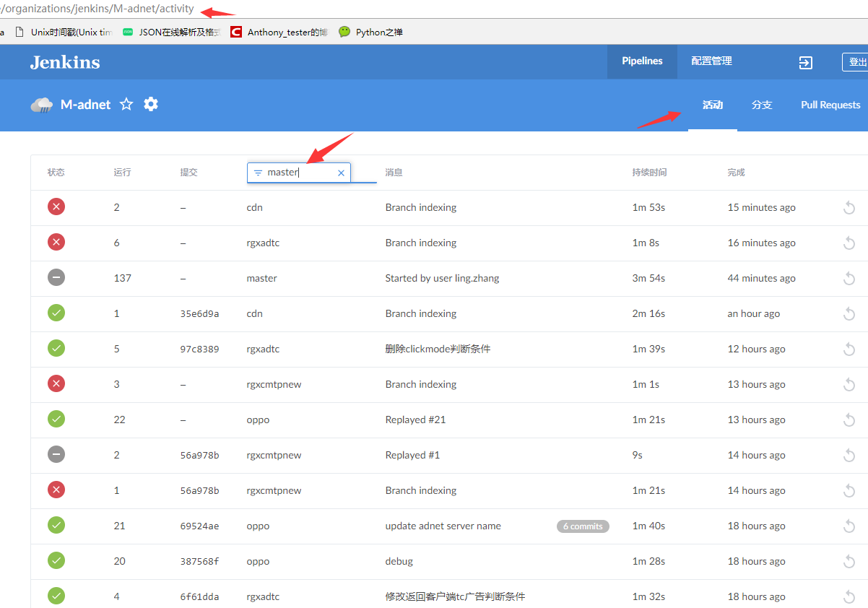Rerun the oppo run 21 build
Screen dimensions: 868x608
point(849,526)
